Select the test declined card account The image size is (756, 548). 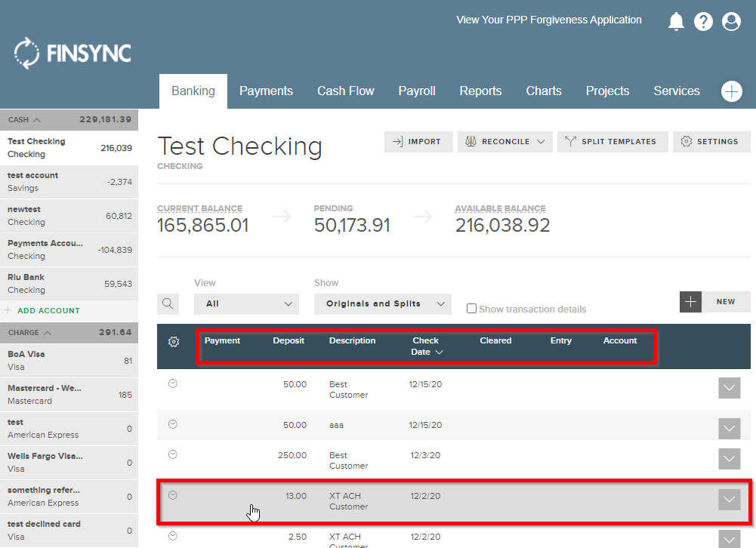click(x=69, y=530)
